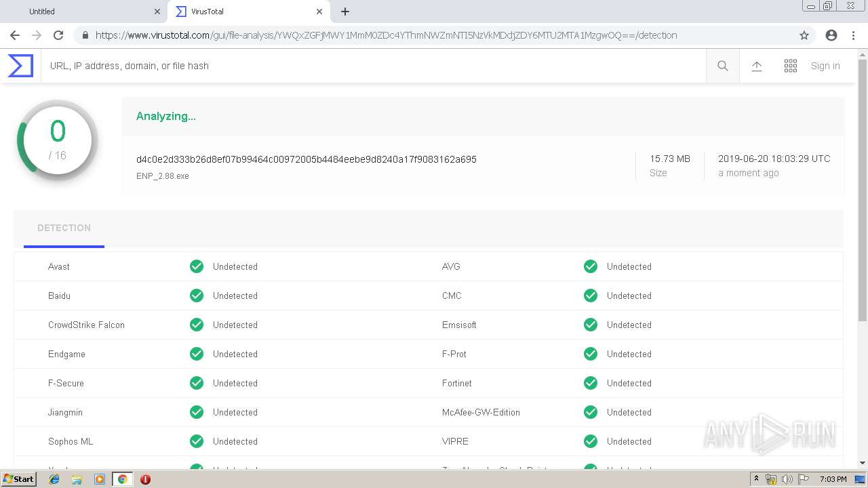This screenshot has height=488, width=868.
Task: Go forward in browser history
Action: [37, 35]
